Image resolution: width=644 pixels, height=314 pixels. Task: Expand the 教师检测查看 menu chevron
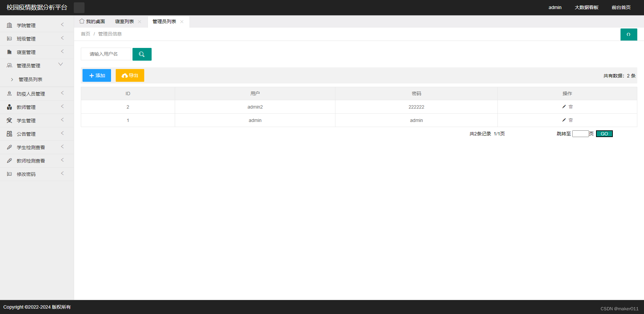coord(62,160)
